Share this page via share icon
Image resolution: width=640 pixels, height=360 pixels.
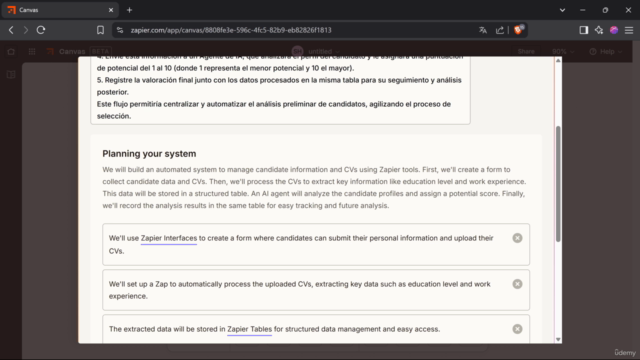[x=500, y=30]
